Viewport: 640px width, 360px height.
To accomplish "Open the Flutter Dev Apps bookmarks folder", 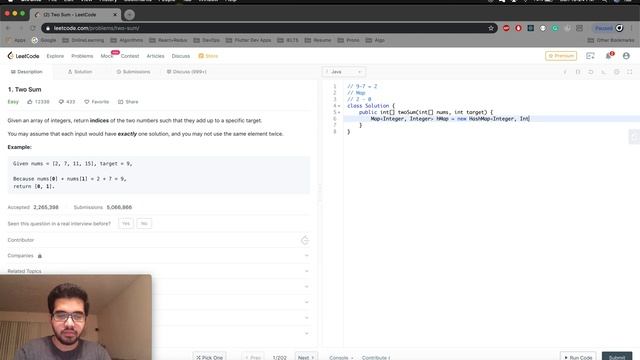I will point(249,40).
